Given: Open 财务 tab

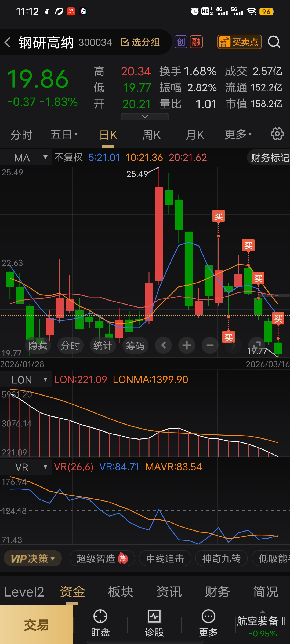Looking at the screenshot, I should click(x=218, y=591).
